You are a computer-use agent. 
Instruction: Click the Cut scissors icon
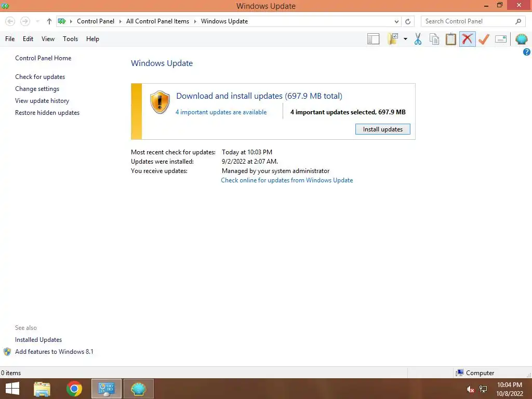pos(418,39)
